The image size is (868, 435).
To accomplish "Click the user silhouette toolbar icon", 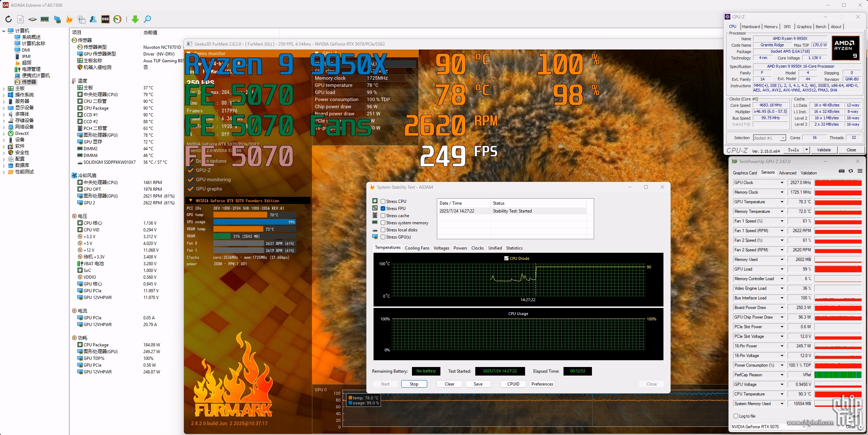I will click(93, 19).
